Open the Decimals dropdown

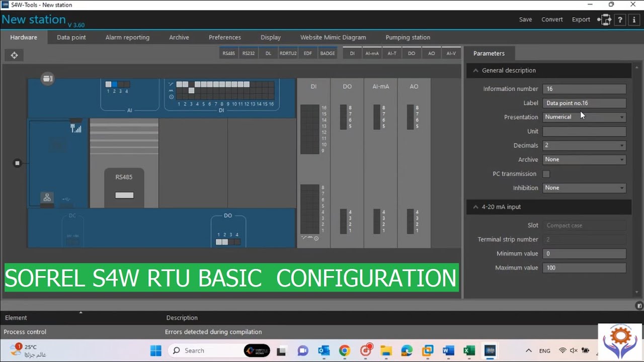(x=584, y=145)
